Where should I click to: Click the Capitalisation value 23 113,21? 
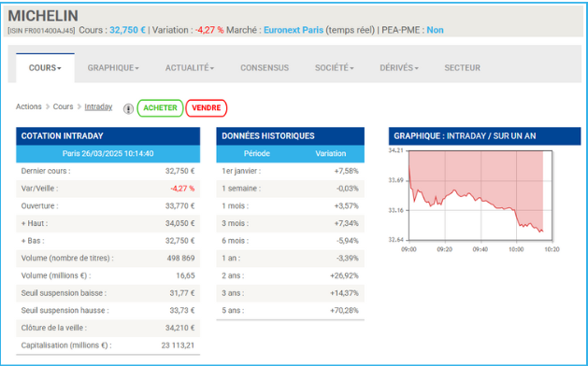[178, 345]
